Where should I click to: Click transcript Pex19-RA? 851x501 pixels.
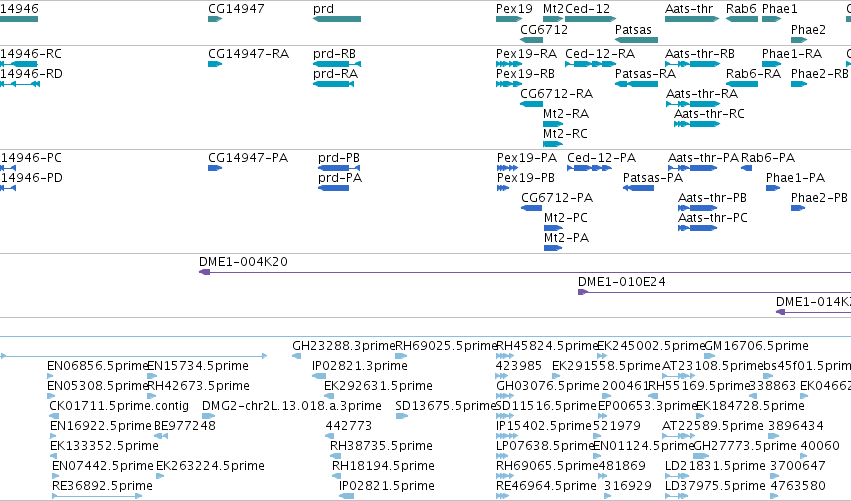509,64
